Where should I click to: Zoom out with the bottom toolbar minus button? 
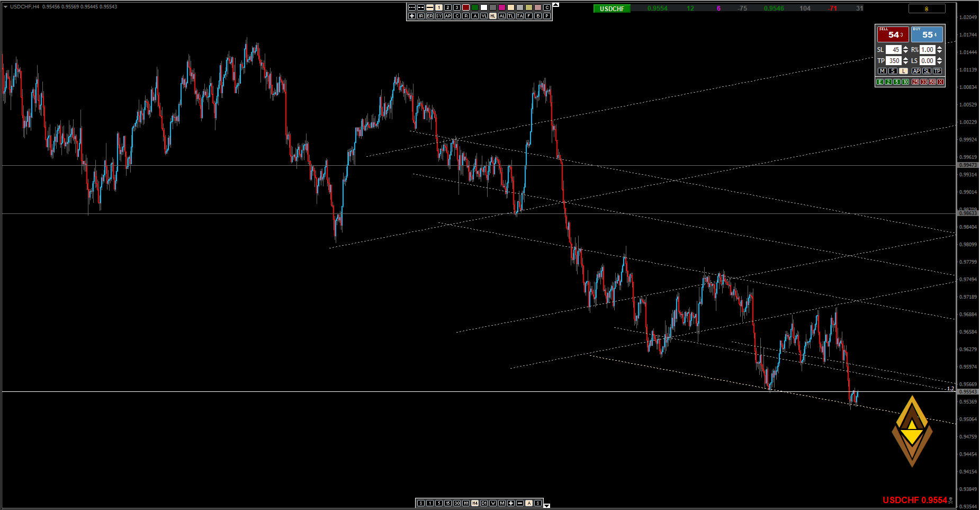tap(520, 503)
